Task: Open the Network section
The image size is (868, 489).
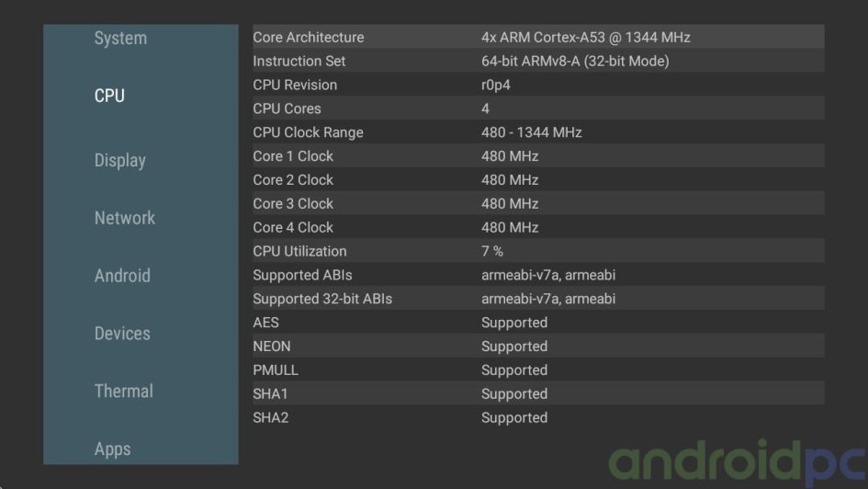Action: [x=125, y=218]
